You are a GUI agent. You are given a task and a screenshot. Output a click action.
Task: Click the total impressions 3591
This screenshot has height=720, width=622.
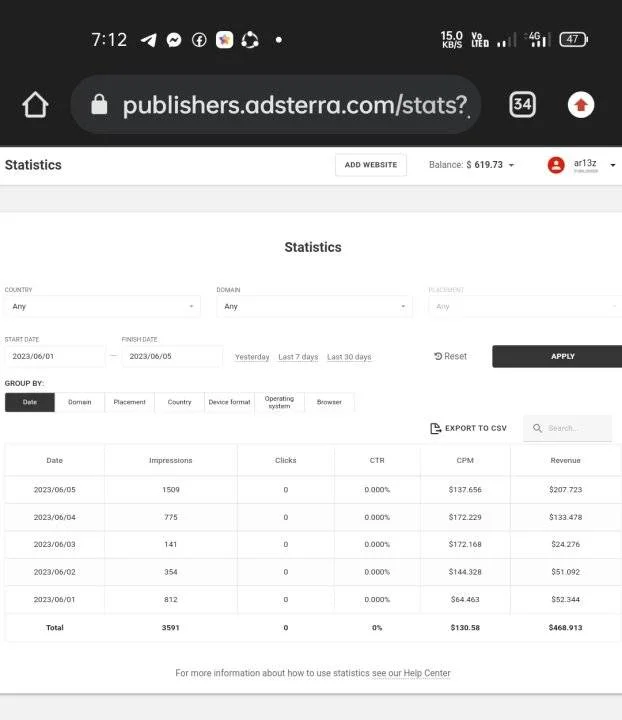(x=171, y=627)
